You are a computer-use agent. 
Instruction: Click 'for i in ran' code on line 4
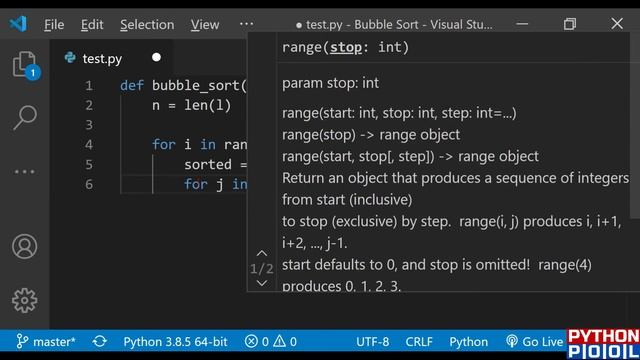coord(200,144)
